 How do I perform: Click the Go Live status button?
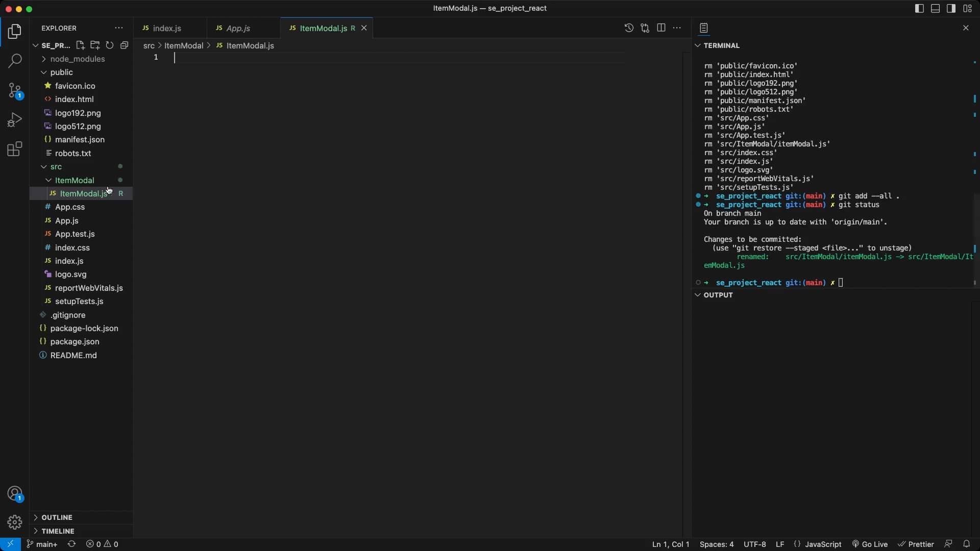pos(870,544)
